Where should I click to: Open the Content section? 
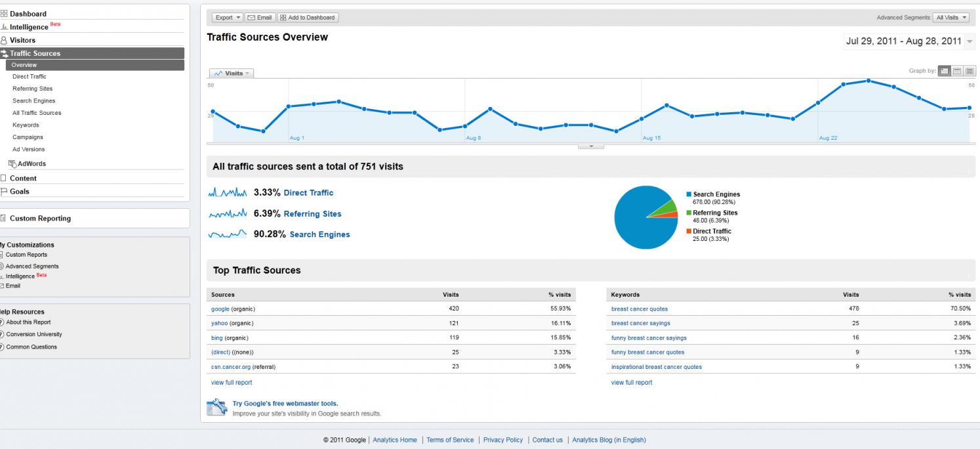(23, 178)
